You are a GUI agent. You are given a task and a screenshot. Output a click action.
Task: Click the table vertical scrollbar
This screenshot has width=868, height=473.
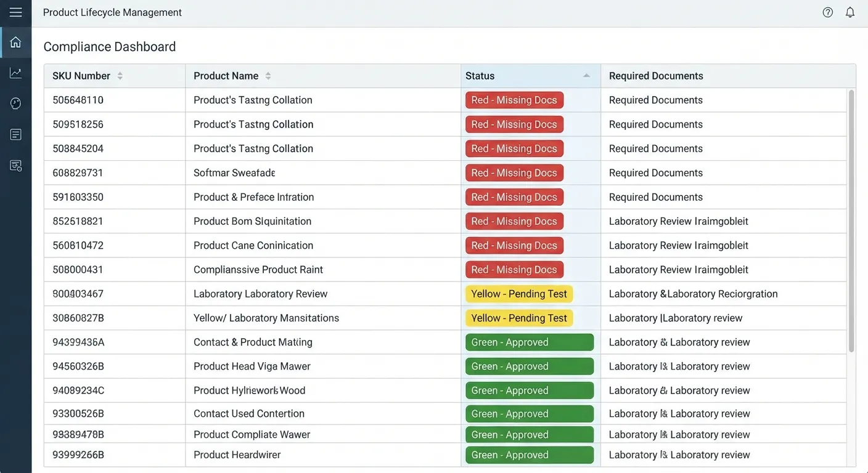tap(851, 220)
